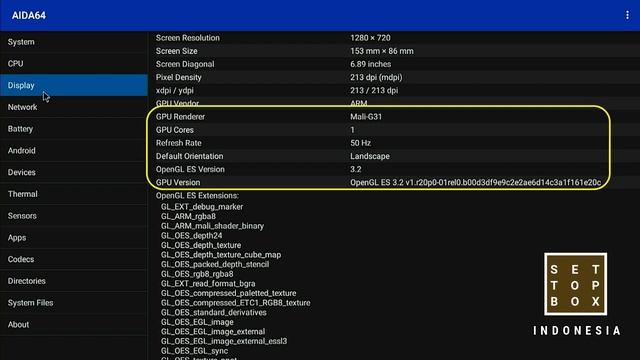The image size is (640, 360).
Task: Select the GL_OES_depth_texture extension row
Action: click(x=201, y=245)
